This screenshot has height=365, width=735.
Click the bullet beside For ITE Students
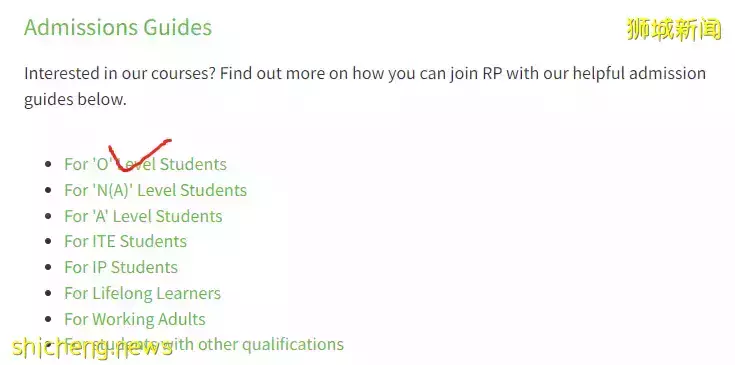pos(48,242)
